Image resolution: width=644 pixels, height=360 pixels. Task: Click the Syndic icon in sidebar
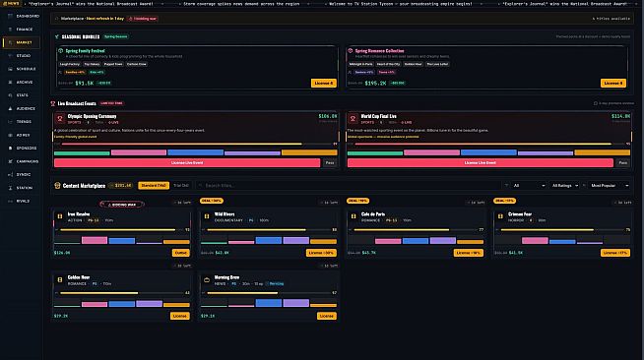click(10, 175)
